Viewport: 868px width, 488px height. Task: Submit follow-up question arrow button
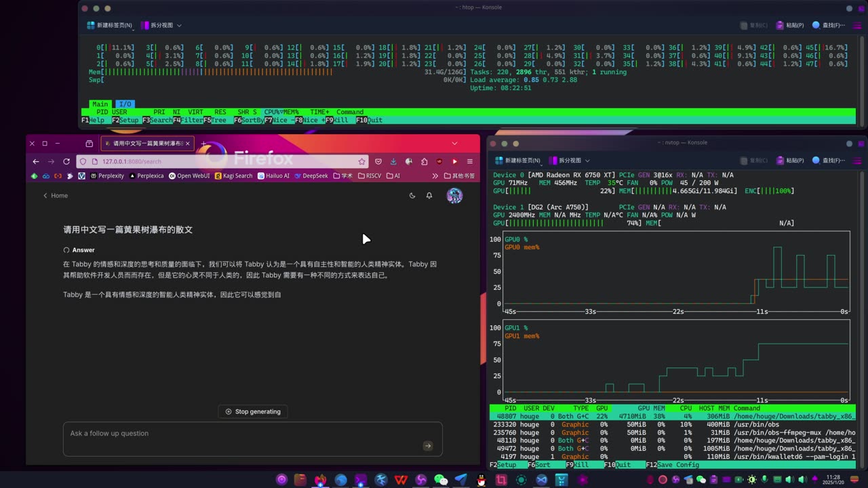pos(428,445)
